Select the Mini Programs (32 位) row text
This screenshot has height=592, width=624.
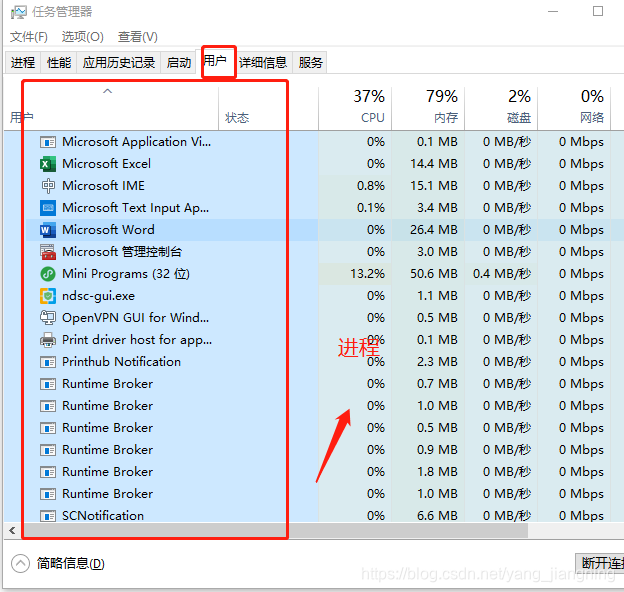126,274
